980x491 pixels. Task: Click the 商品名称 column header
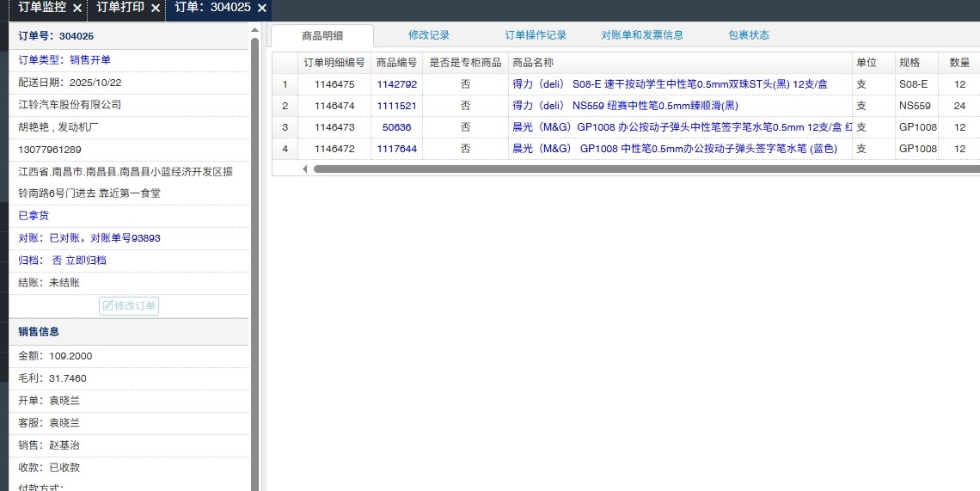pyautogui.click(x=533, y=63)
